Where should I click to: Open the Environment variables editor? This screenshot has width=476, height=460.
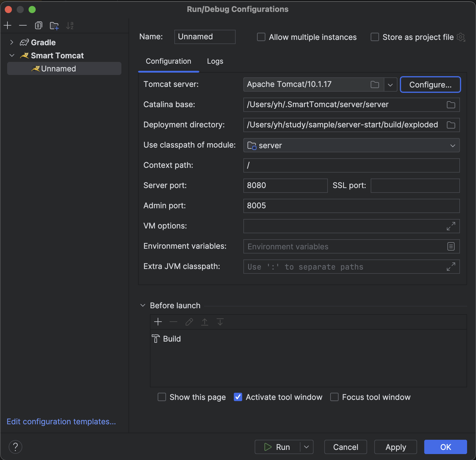tap(451, 246)
